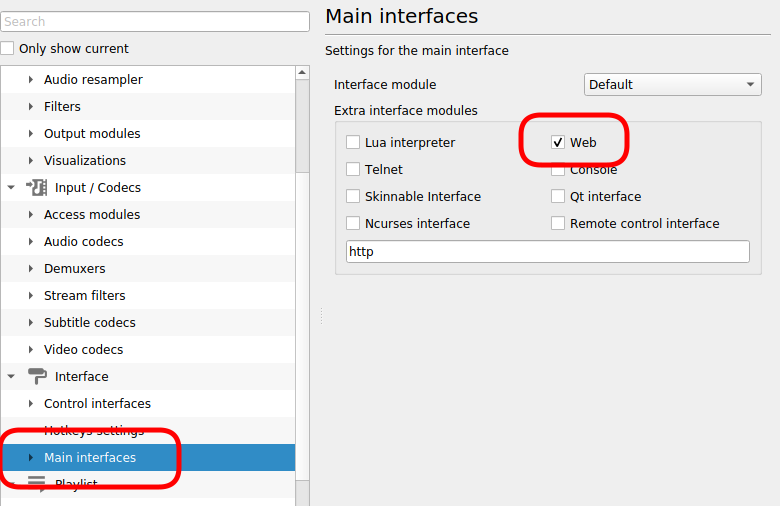Toggle the Only show current checkbox
Screen dimensions: 780x506
(x=8, y=49)
